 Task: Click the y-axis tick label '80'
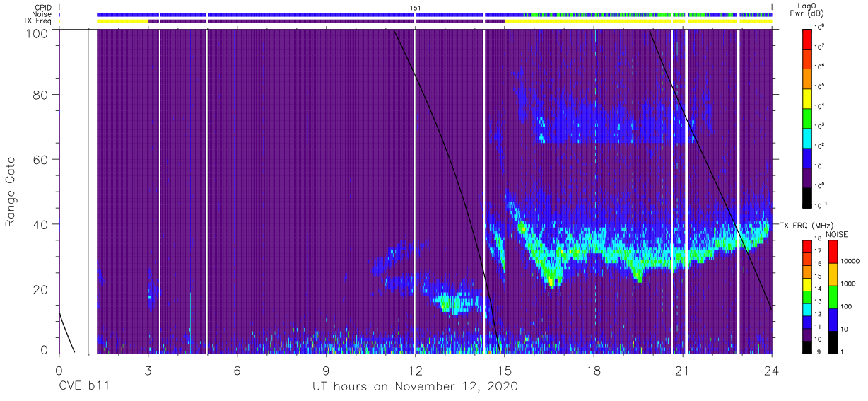[41, 94]
